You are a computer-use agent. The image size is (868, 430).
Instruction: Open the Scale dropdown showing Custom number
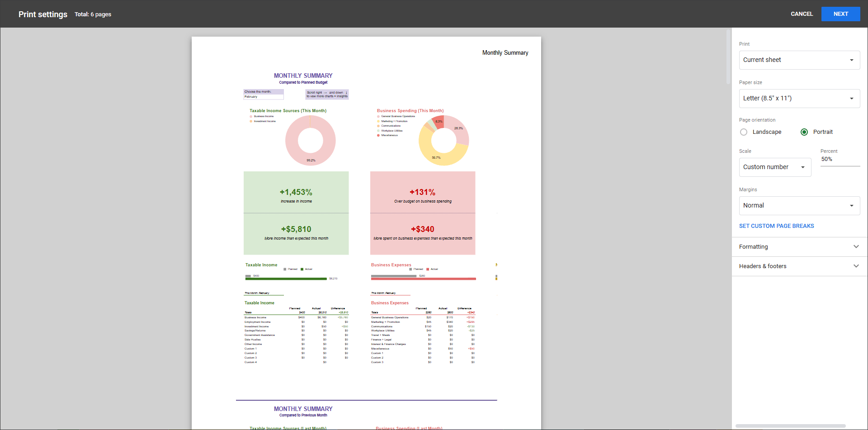click(775, 167)
